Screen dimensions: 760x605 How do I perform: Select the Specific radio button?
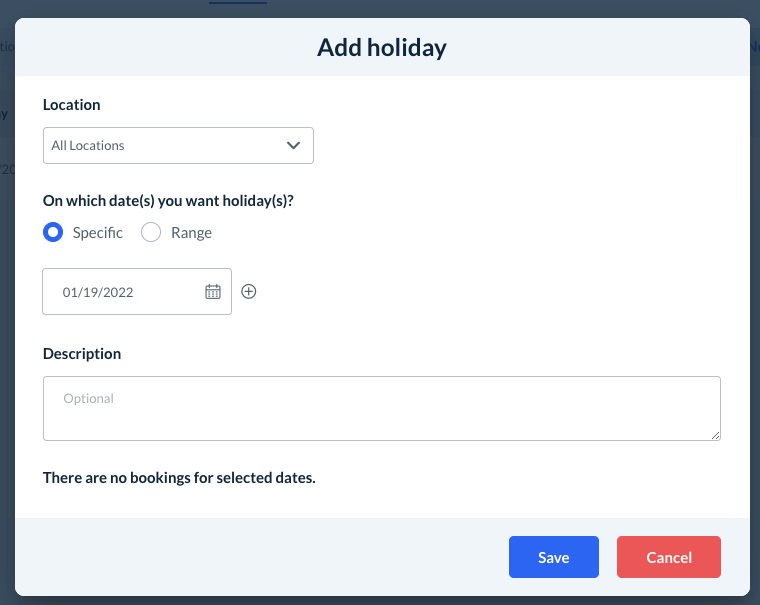pyautogui.click(x=53, y=233)
